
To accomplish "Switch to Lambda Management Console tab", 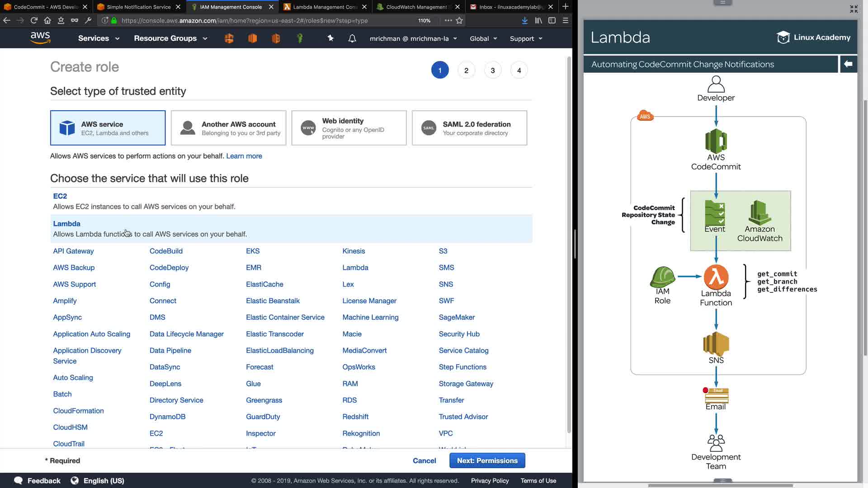I will pyautogui.click(x=325, y=7).
